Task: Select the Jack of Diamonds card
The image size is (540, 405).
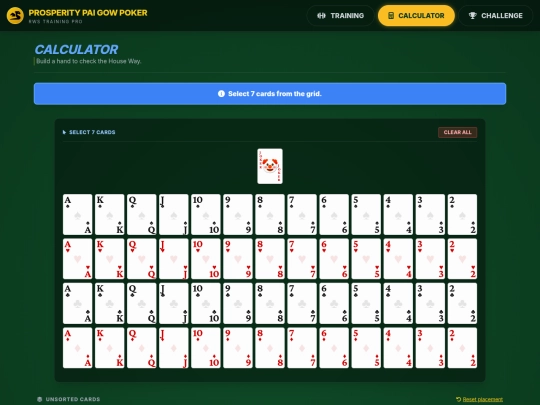Action: (x=174, y=348)
